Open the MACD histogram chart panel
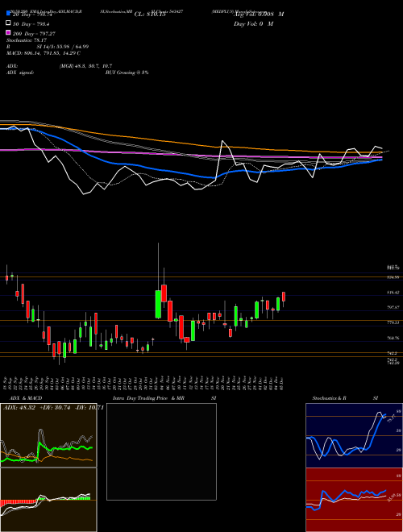The width and height of the screenshot is (403, 532). click(x=48, y=500)
